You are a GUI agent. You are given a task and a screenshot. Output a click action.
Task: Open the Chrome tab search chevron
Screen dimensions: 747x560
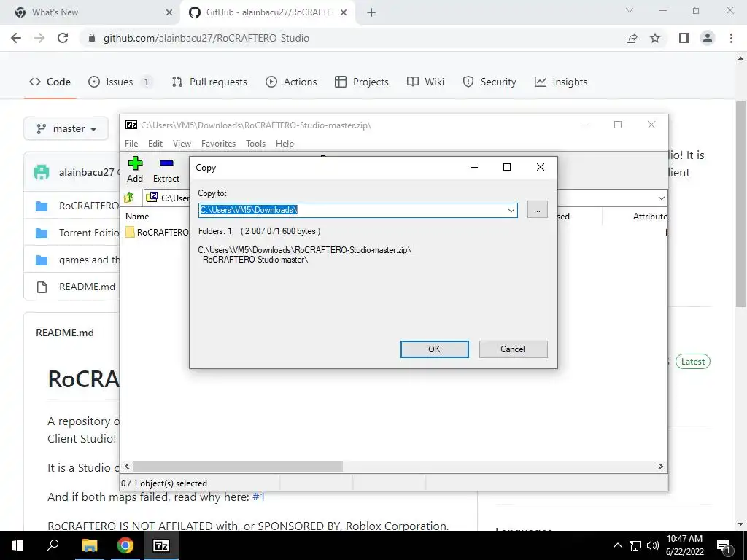[x=630, y=10]
